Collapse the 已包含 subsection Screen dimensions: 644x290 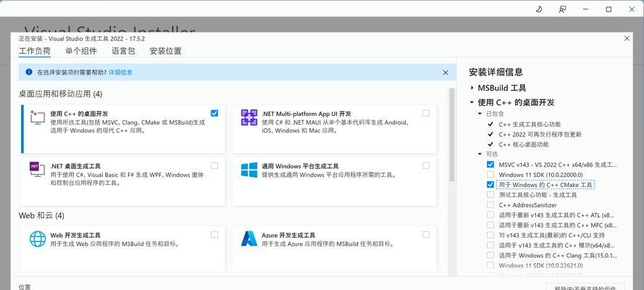480,114
